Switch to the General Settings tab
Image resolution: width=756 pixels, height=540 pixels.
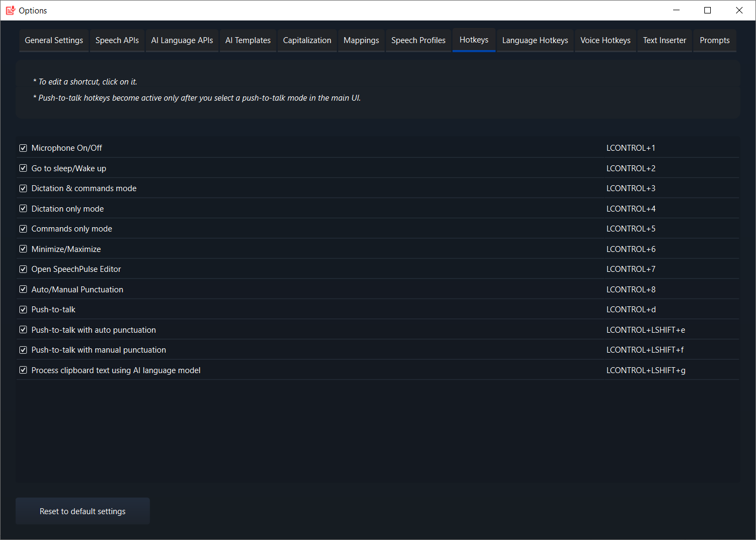(54, 40)
